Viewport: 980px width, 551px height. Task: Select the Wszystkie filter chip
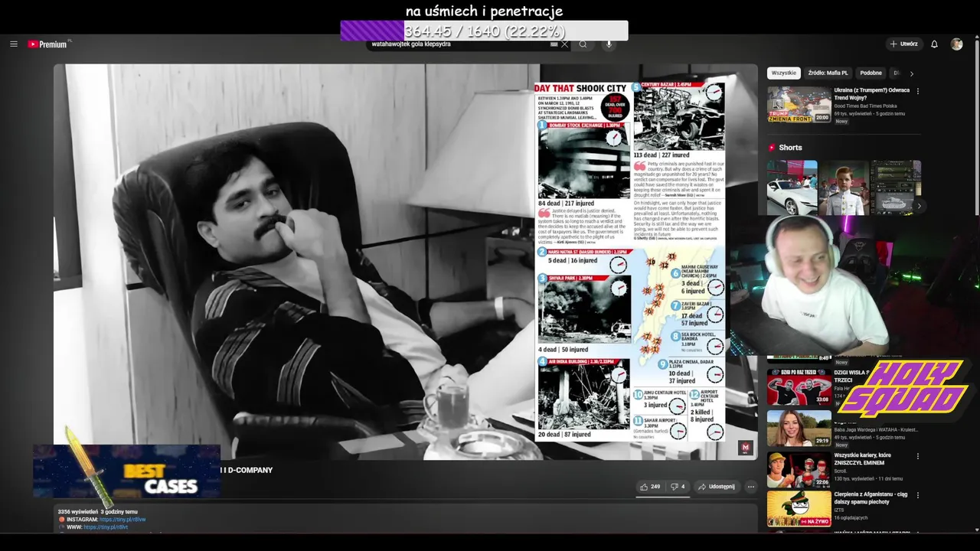tap(784, 73)
